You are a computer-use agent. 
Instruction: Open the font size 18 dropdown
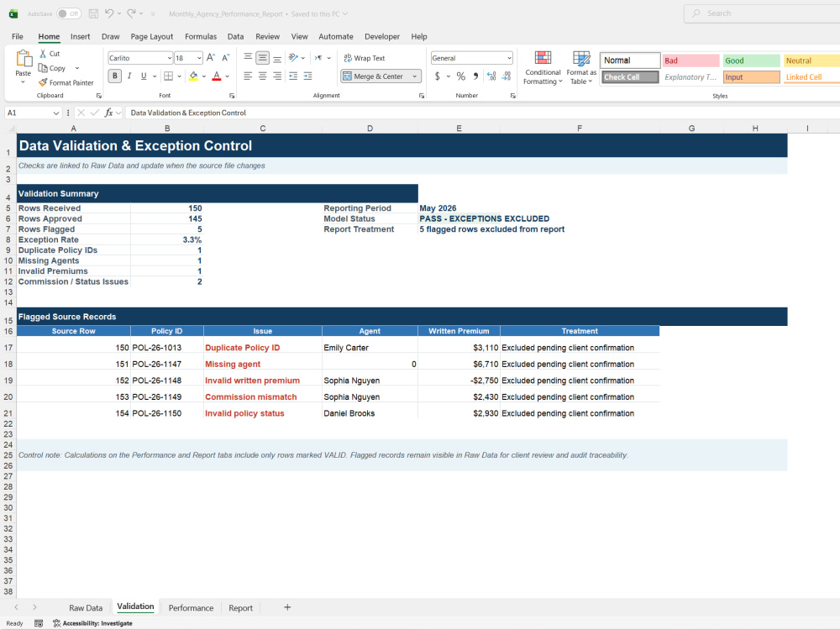(x=199, y=58)
